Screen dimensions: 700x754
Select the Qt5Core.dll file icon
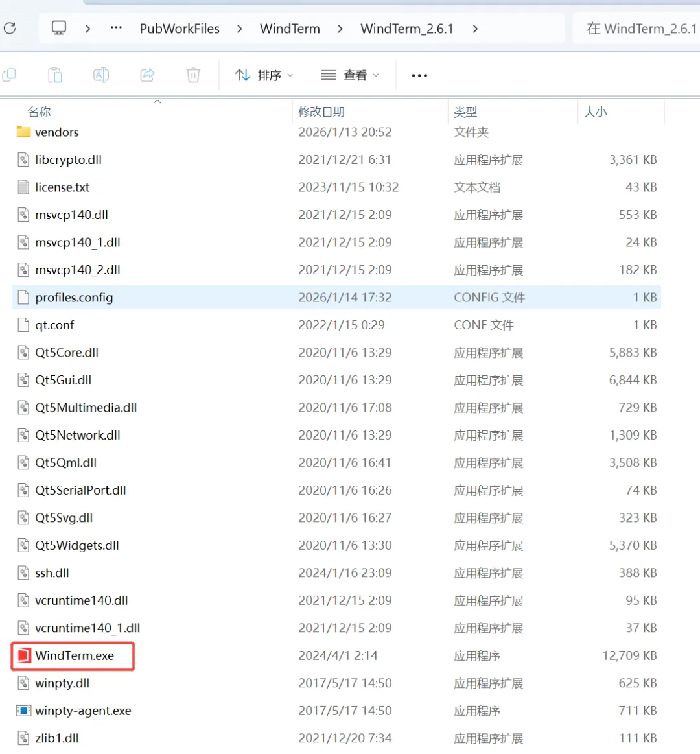[x=23, y=353]
